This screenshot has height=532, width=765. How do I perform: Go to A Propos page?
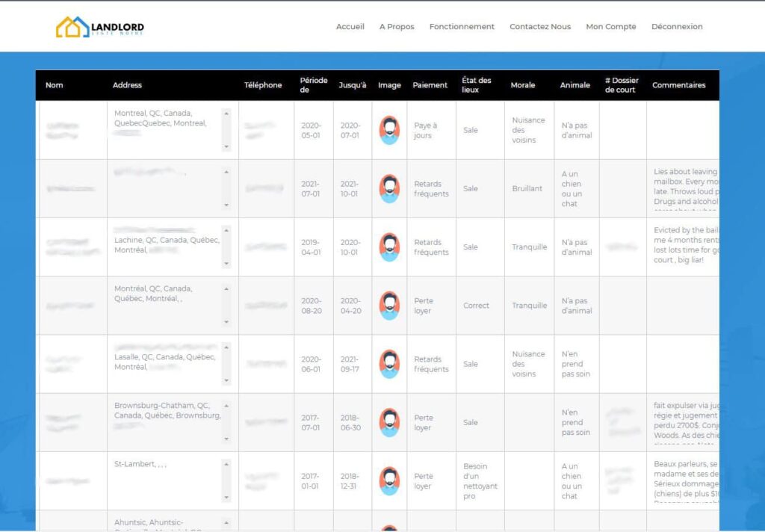[x=397, y=27]
